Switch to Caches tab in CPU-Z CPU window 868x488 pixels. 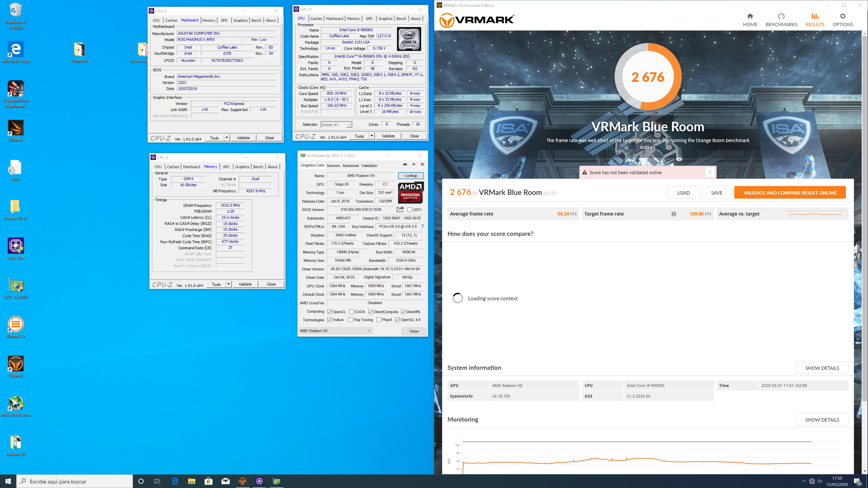tap(316, 19)
